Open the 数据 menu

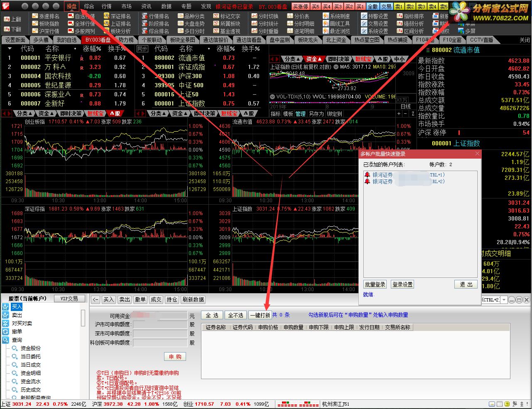[x=166, y=6]
